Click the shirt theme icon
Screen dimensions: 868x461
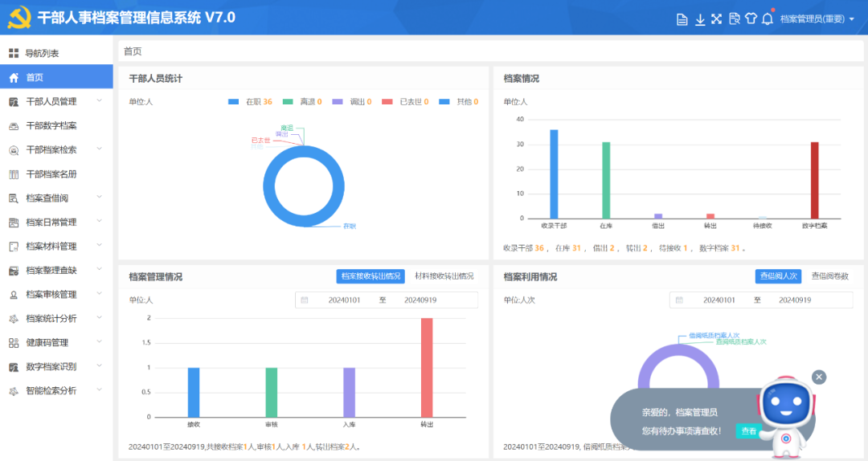point(751,18)
